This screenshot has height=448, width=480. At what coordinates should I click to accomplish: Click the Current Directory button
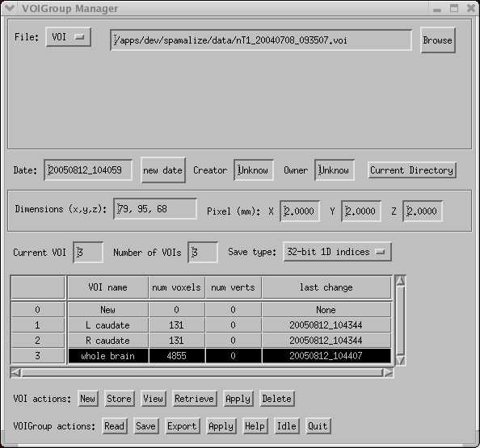412,170
